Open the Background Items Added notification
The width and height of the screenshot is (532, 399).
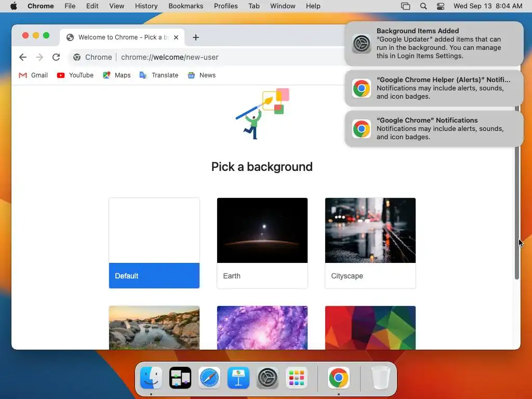(x=434, y=44)
